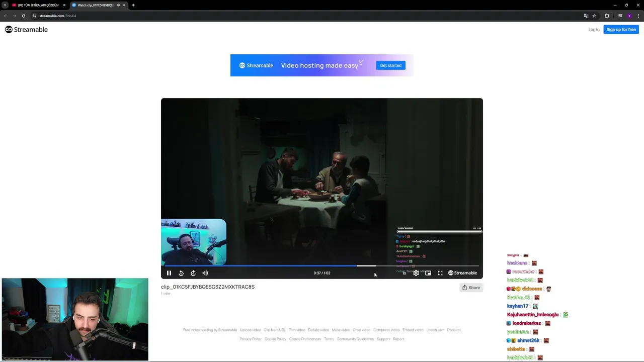Screen dimensions: 644x362
Task: Click the Streamable banner logo
Action: point(256,65)
